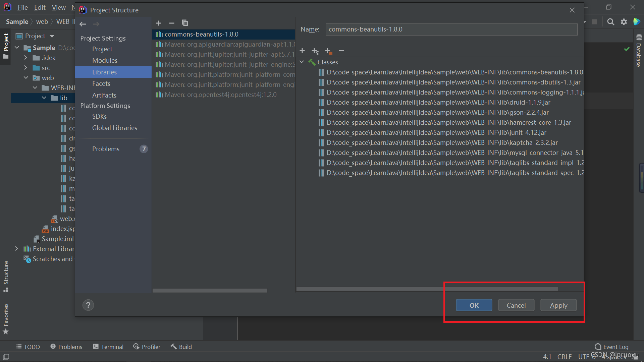
Task: Copy the selected library
Action: click(185, 23)
